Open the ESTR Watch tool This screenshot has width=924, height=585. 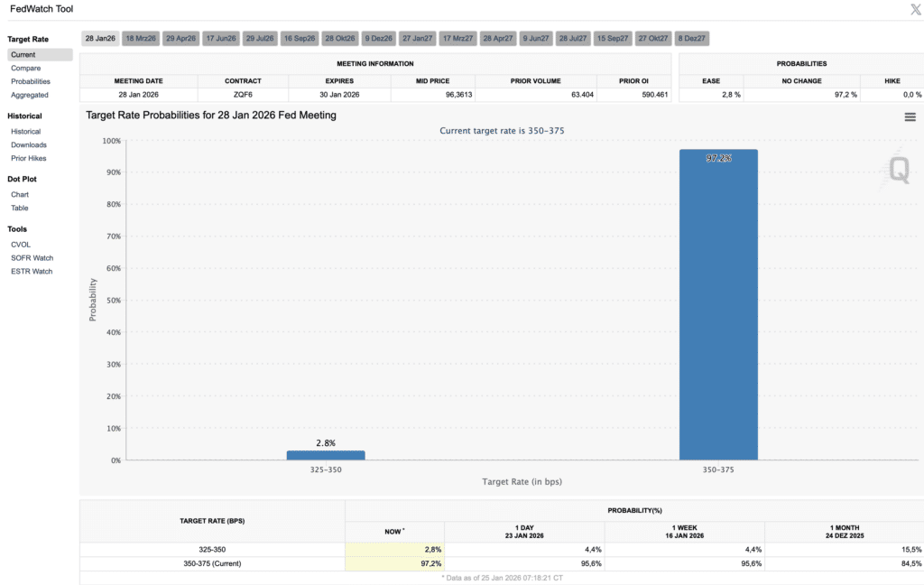point(32,272)
